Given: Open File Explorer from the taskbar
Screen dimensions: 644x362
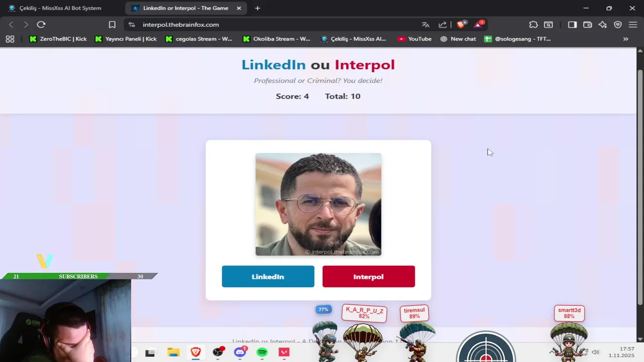Looking at the screenshot, I should click(x=173, y=352).
